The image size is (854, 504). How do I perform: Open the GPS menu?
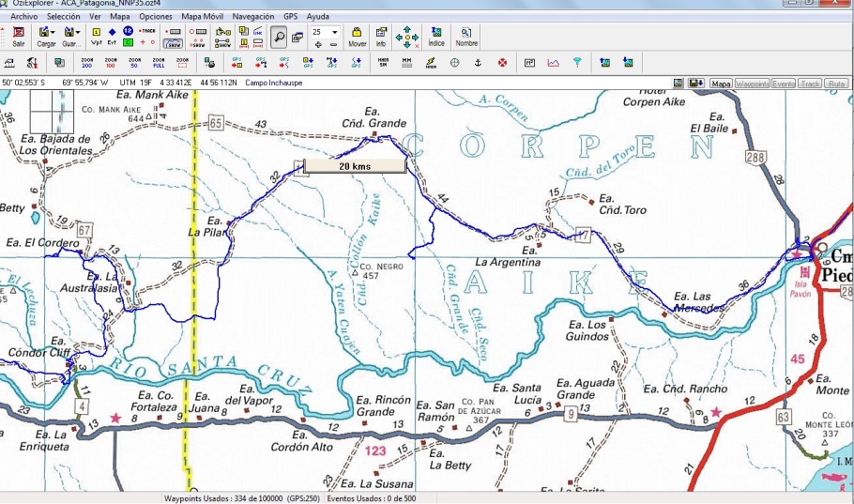290,16
